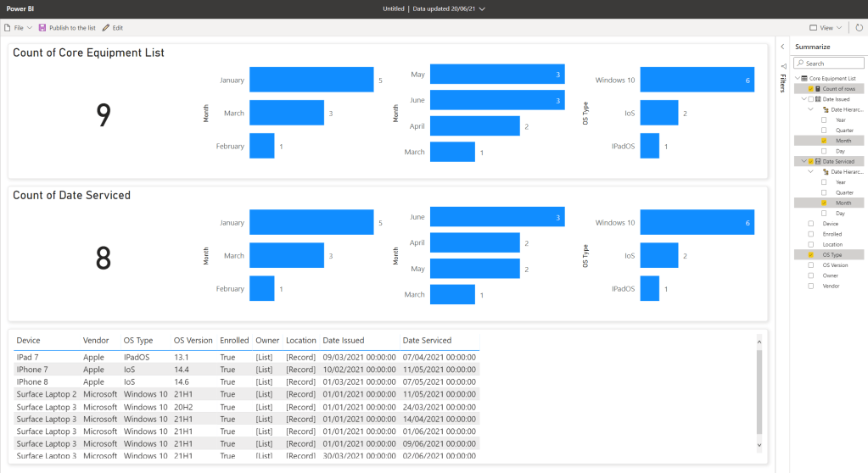The image size is (868, 473).
Task: Click the search magnifier icon in Summarize
Action: click(800, 64)
